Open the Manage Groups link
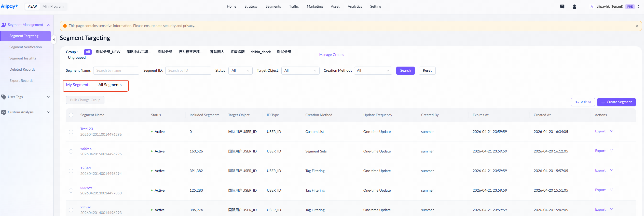644x216 pixels. click(331, 55)
